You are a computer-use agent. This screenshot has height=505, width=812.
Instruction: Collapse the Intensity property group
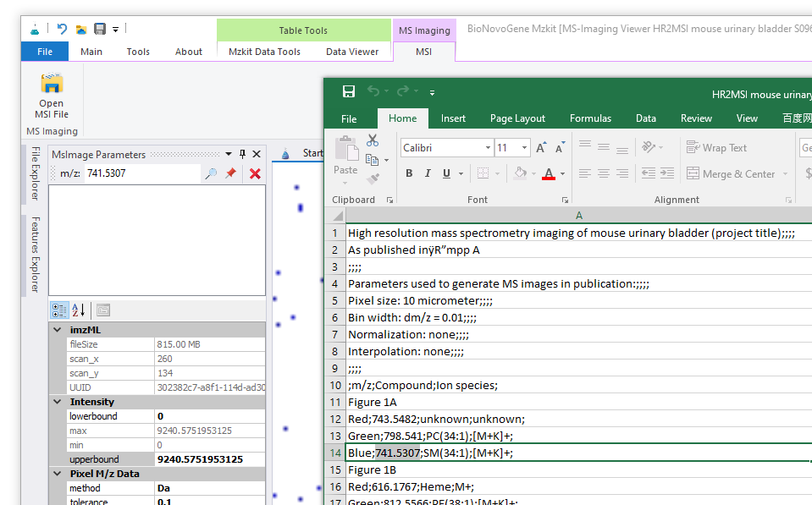click(x=58, y=402)
